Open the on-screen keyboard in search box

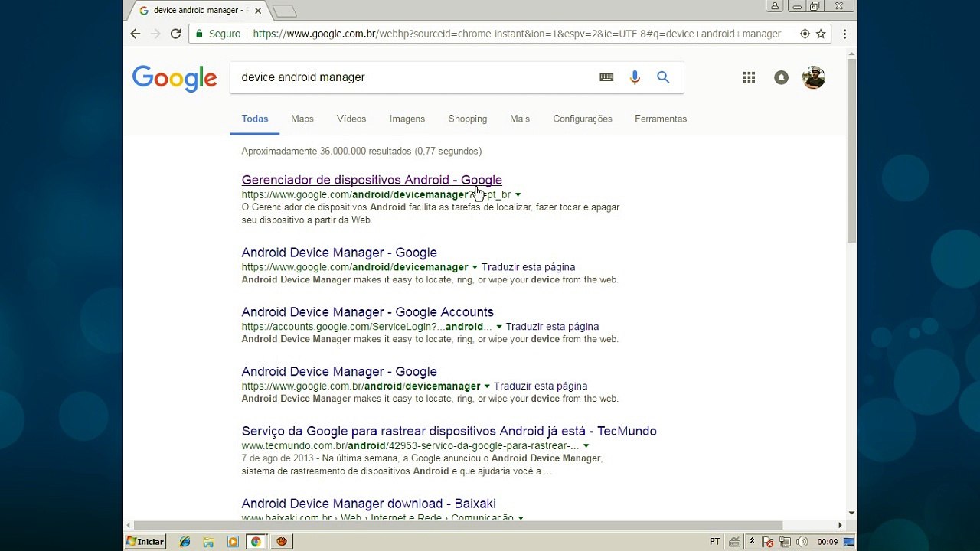coord(606,77)
